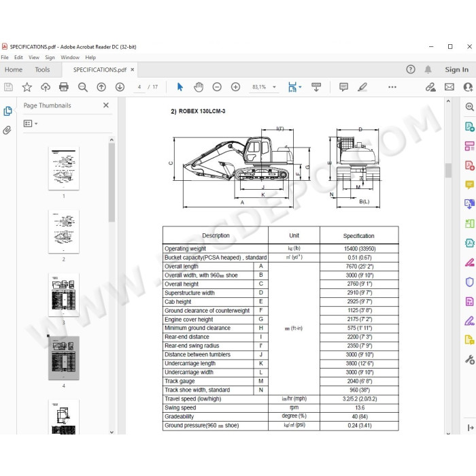Switch to Home tab
Image resolution: width=476 pixels, height=476 pixels.
coord(14,70)
